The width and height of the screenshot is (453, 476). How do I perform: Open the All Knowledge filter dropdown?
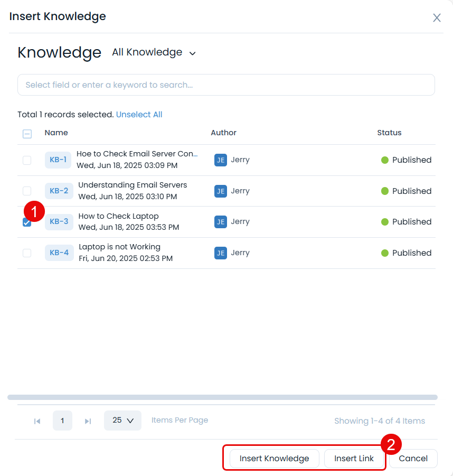pos(154,52)
